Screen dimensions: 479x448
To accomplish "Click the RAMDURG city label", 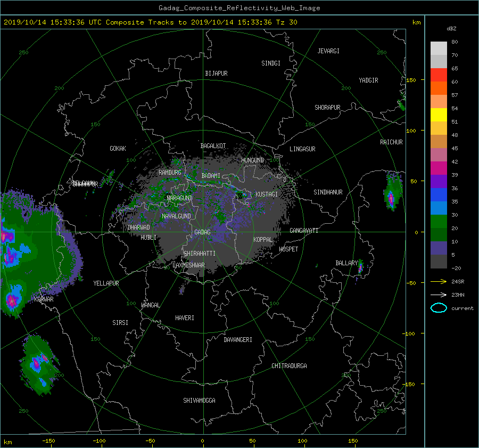I will (x=170, y=173).
